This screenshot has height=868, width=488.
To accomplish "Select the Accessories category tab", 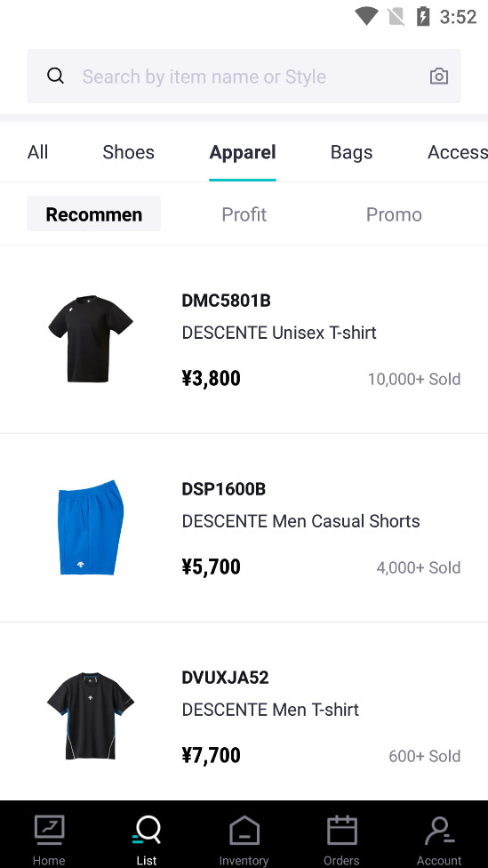I will tap(458, 152).
